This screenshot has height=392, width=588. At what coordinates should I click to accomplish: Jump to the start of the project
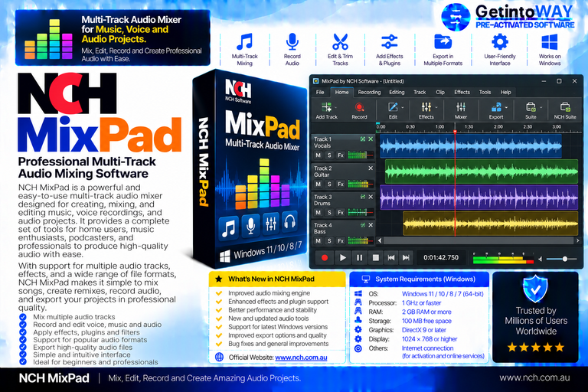coord(391,258)
